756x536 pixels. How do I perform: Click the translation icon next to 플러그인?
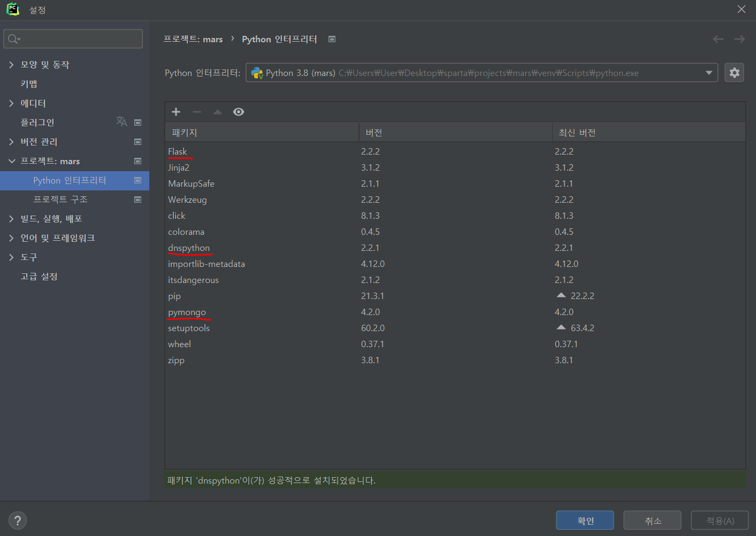pyautogui.click(x=121, y=121)
